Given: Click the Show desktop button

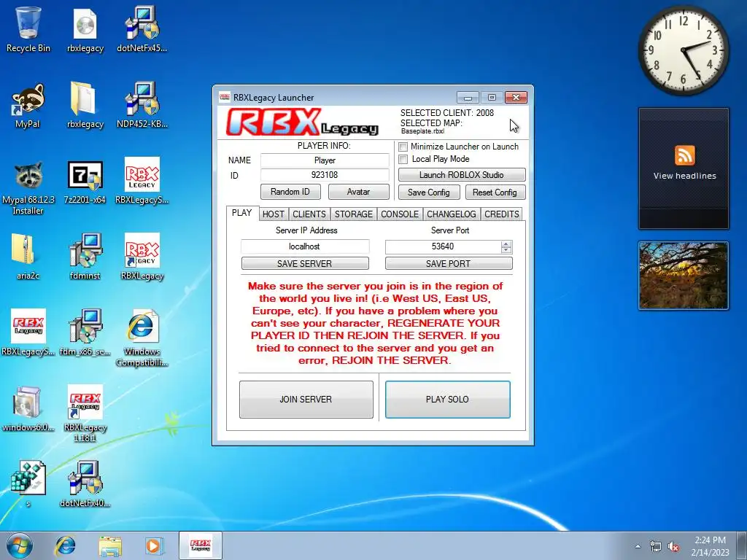Looking at the screenshot, I should click(743, 546).
